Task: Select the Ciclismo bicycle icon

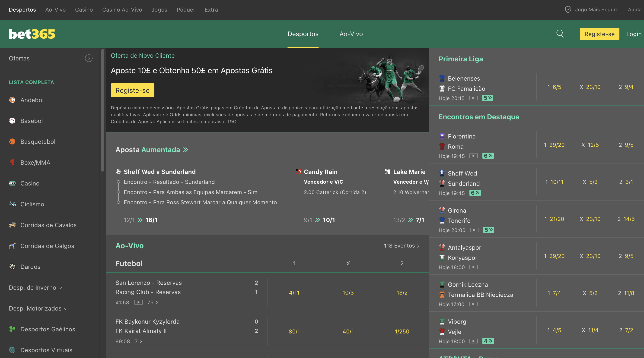Action: [12, 204]
